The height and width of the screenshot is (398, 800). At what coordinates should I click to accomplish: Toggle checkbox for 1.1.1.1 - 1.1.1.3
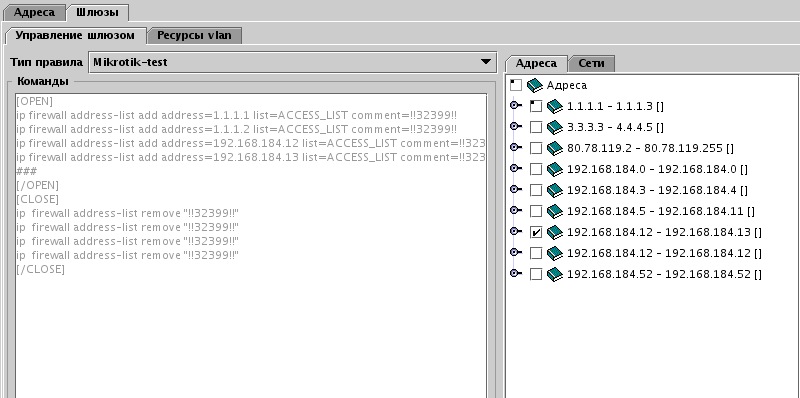tap(536, 106)
